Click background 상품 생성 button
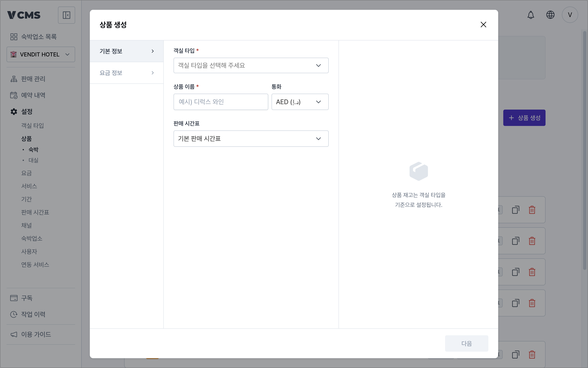This screenshot has width=588, height=368. pos(524,118)
